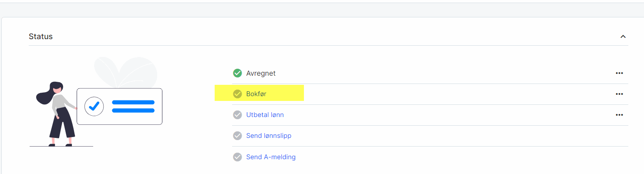Open the Send A-melding link
This screenshot has height=174, width=644.
click(271, 157)
